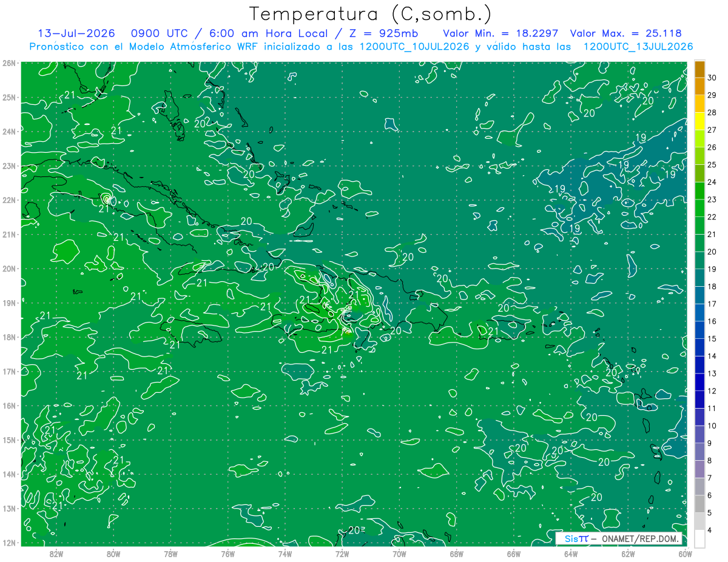
Task: Click longitude axis label "80W"
Action: (113, 554)
